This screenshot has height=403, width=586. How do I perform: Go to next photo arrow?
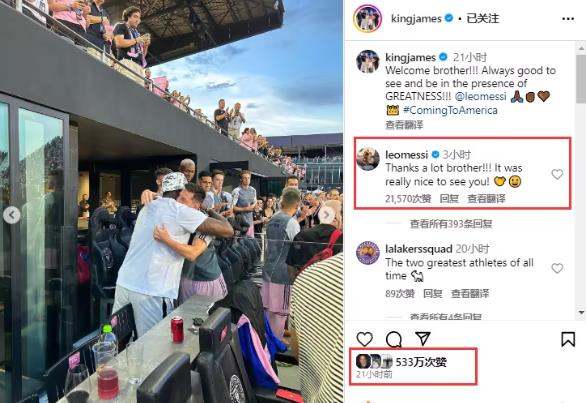[x=326, y=215]
